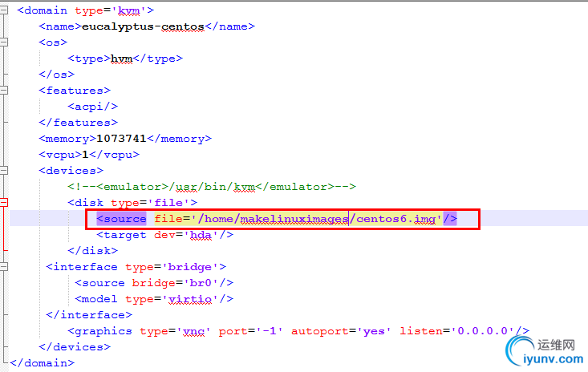This screenshot has height=372, width=588.
Task: Click the source bridge='br0' line
Action: point(154,283)
